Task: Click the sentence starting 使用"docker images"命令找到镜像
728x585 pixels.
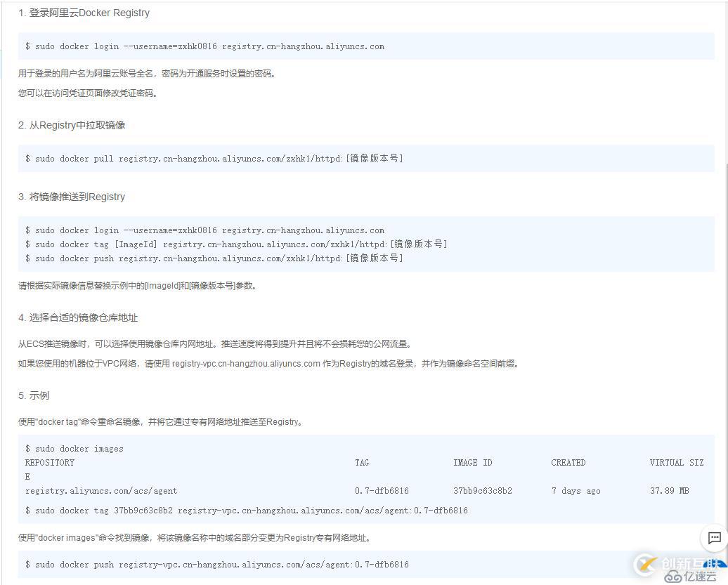Action: click(x=195, y=538)
